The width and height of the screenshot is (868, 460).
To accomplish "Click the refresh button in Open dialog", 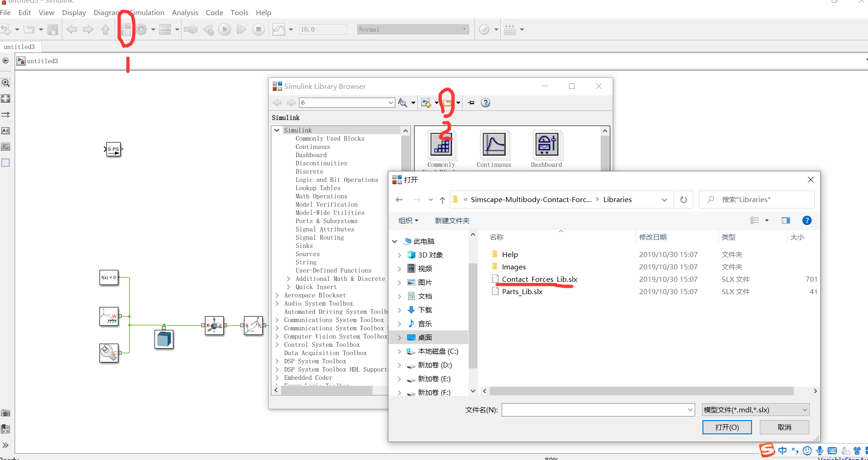I will tap(684, 200).
